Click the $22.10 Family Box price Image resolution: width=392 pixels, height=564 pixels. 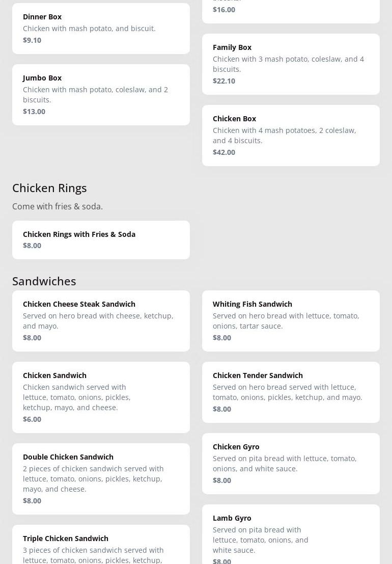tap(224, 81)
